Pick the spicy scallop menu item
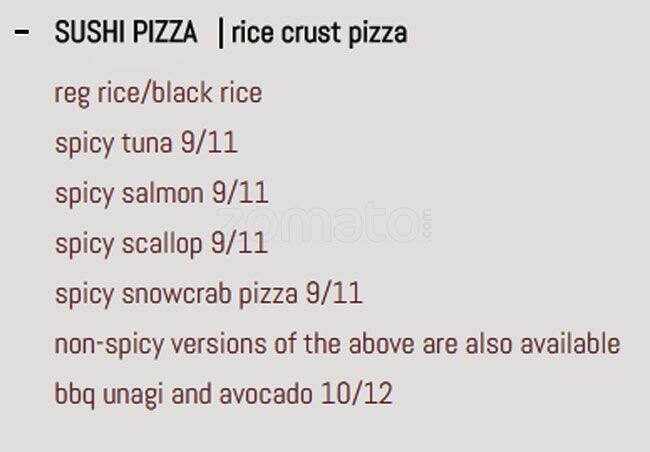Screen dimensions: 650x452 point(128,243)
